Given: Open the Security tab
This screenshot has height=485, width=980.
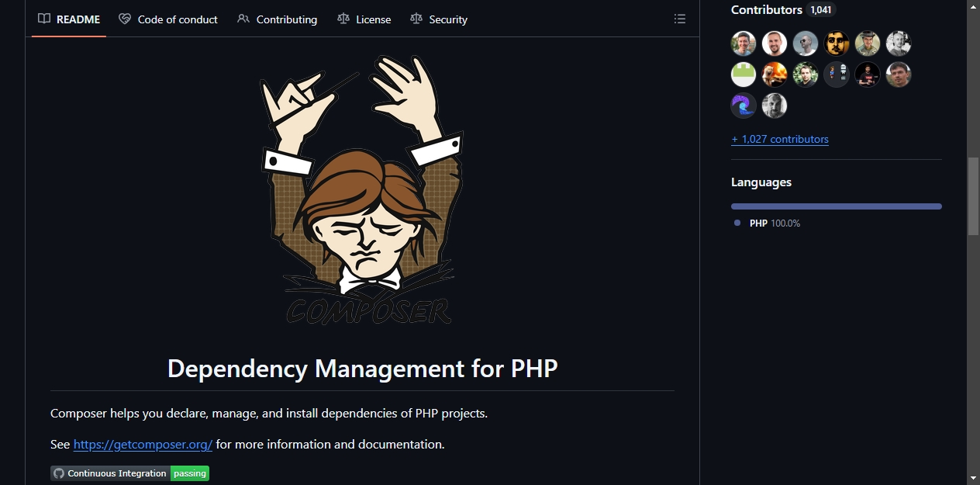Looking at the screenshot, I should coord(439,19).
